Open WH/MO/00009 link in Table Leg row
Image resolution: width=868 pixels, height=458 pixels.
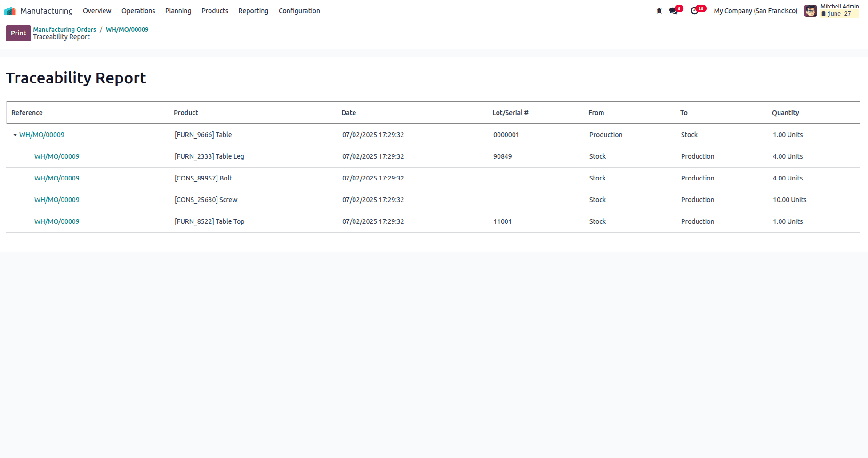57,156
